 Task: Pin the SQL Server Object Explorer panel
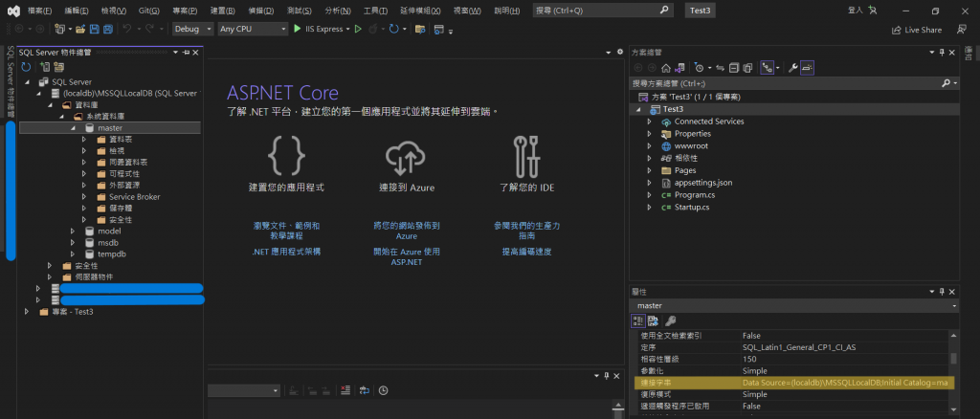187,53
